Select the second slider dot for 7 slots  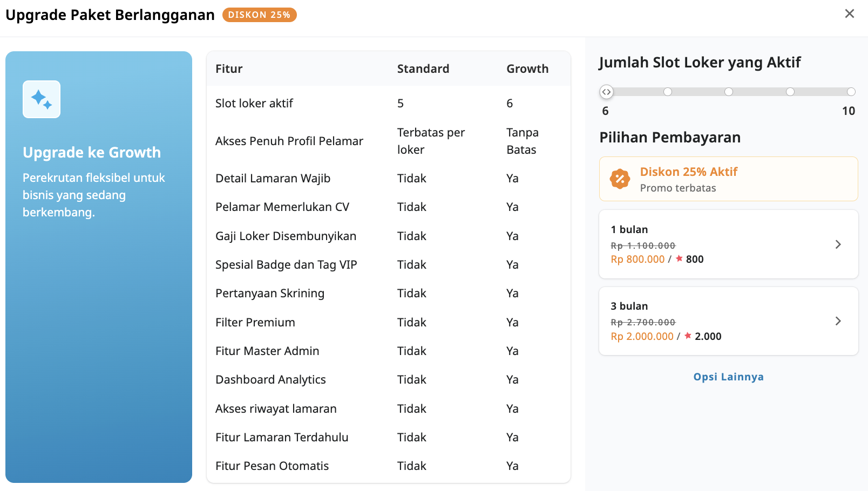668,92
